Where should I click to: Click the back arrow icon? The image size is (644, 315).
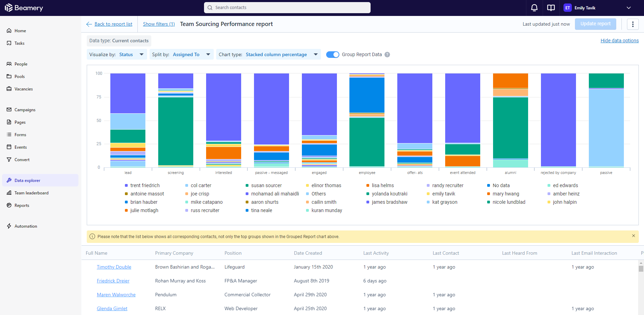click(x=89, y=24)
